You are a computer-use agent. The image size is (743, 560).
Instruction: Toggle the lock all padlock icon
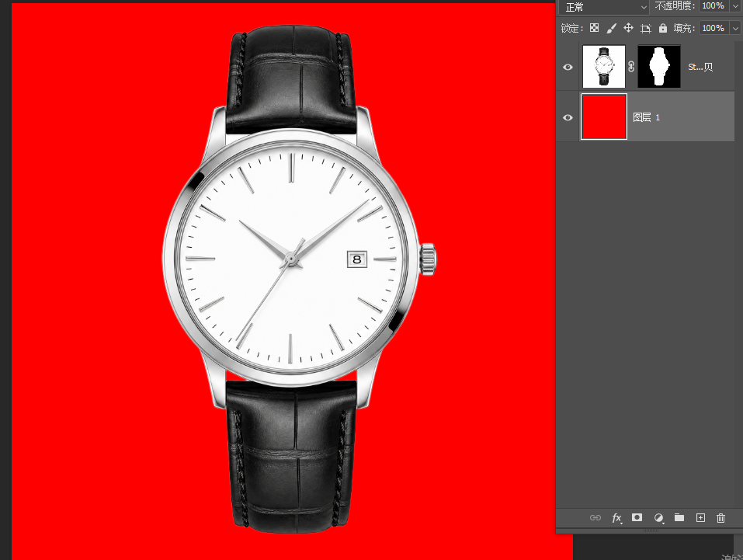click(663, 29)
